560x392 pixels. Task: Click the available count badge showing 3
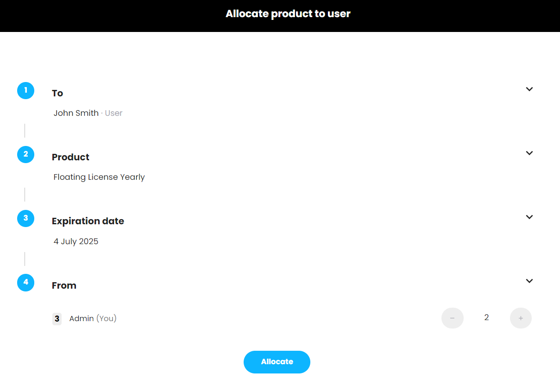pyautogui.click(x=57, y=319)
